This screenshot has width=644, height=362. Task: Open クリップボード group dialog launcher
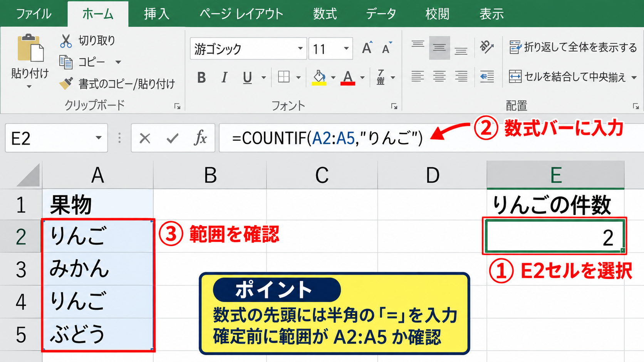[178, 106]
